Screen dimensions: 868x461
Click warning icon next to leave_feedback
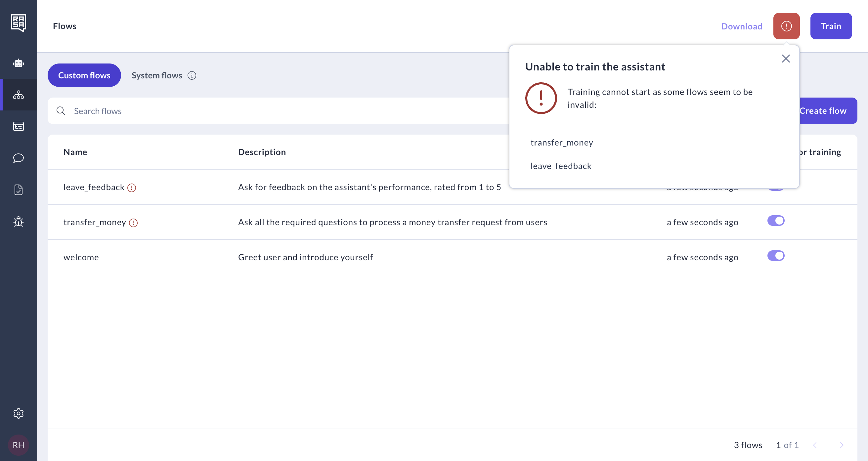coord(131,188)
